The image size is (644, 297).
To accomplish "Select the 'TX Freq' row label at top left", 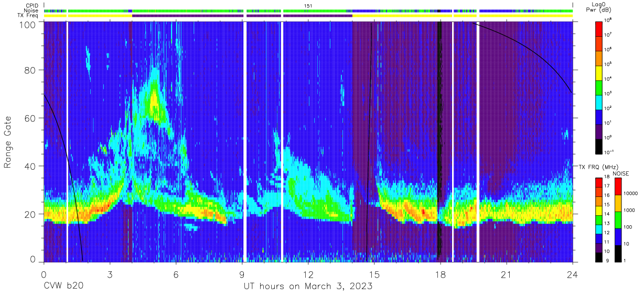I will pyautogui.click(x=28, y=16).
